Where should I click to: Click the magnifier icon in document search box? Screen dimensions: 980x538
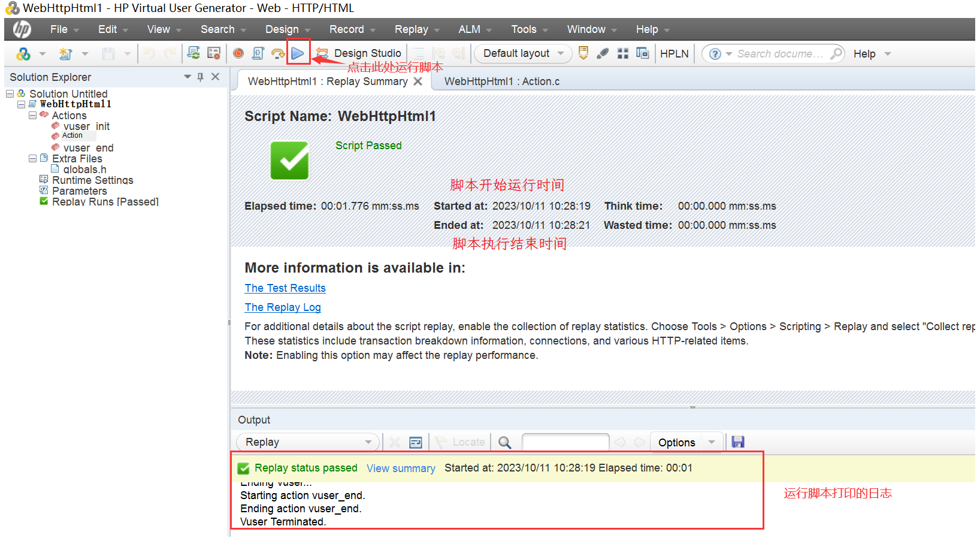[836, 53]
